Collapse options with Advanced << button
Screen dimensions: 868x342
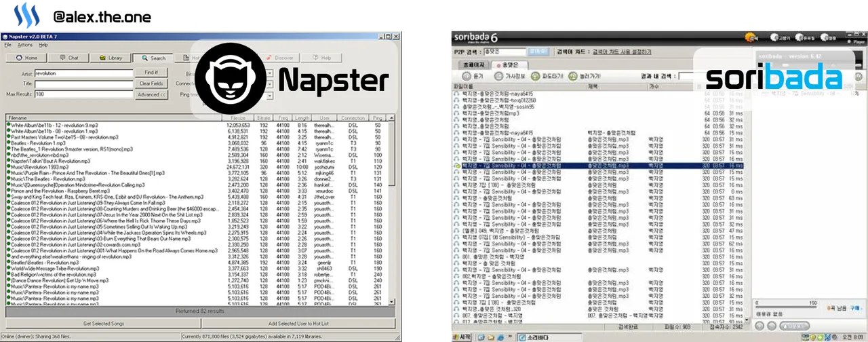[151, 94]
